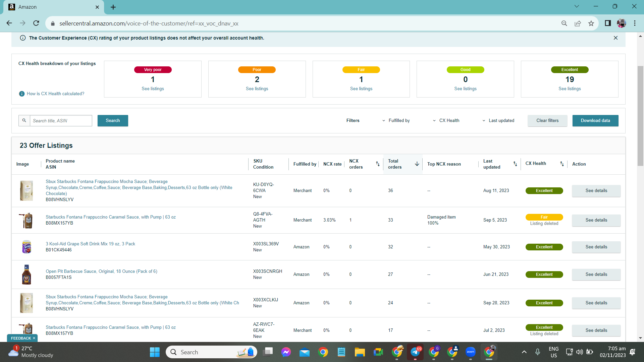
Task: Dismiss the CX rating info banner
Action: point(615,38)
